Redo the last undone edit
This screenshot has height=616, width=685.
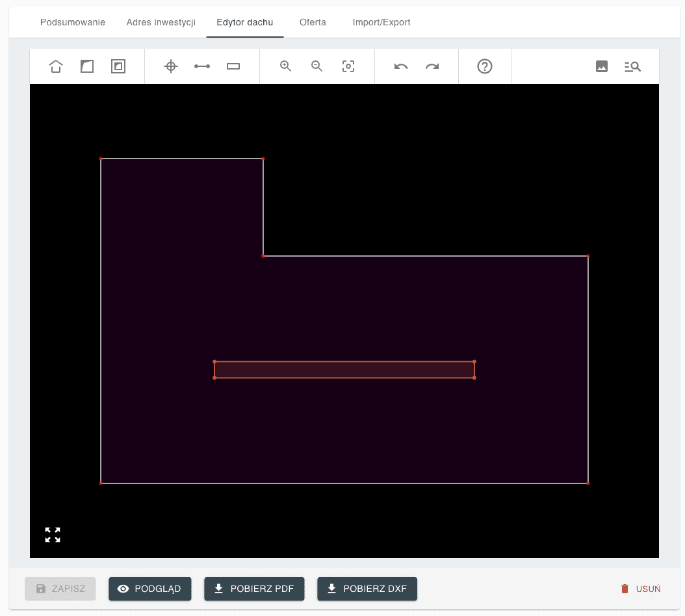(432, 66)
